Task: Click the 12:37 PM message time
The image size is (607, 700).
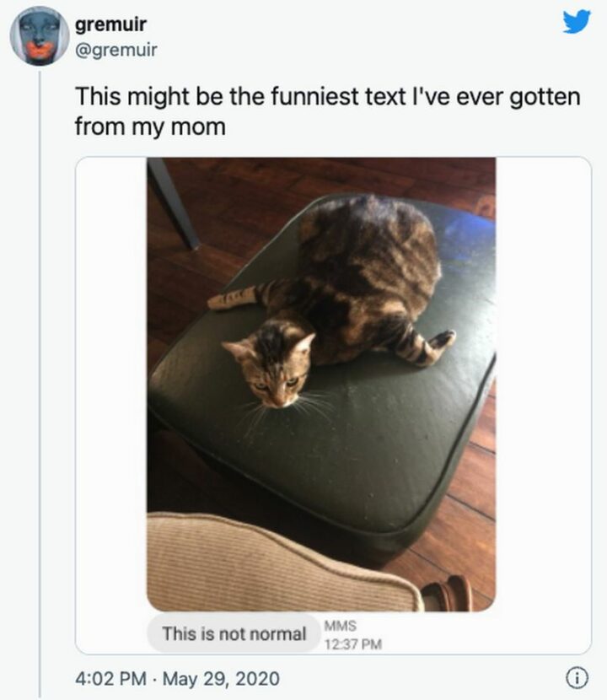Action: (353, 644)
